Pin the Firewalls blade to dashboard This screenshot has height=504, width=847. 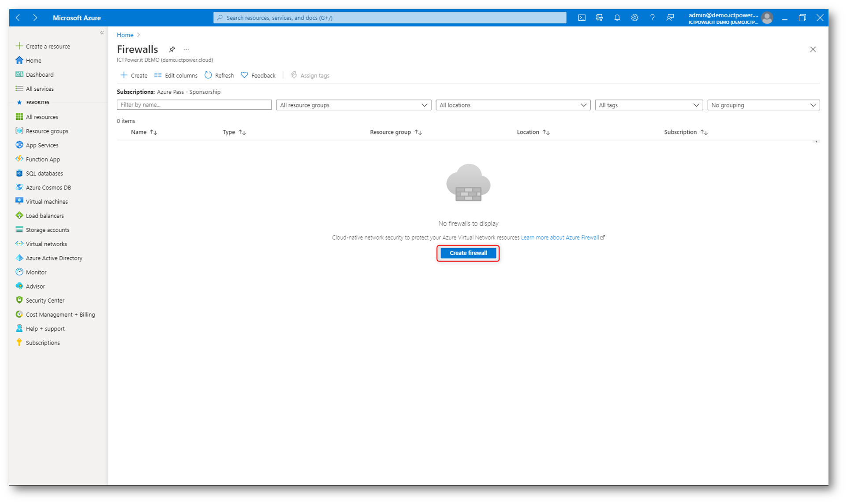(x=172, y=49)
